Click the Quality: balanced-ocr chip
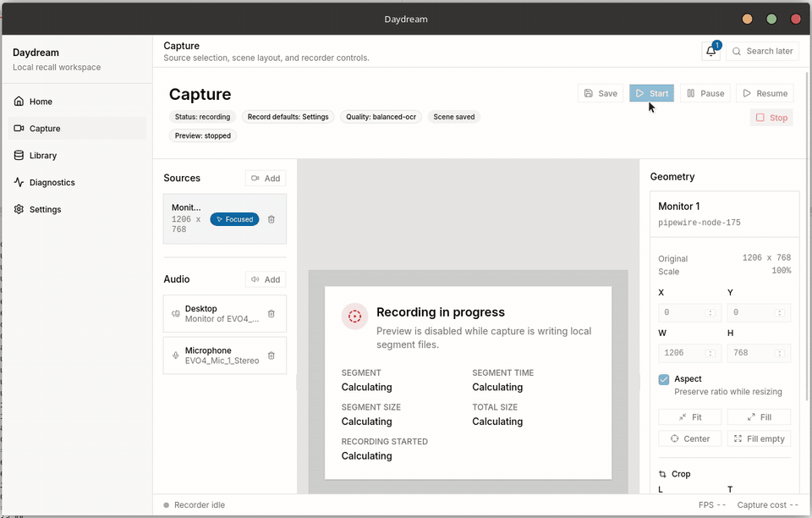This screenshot has width=812, height=518. coord(381,117)
